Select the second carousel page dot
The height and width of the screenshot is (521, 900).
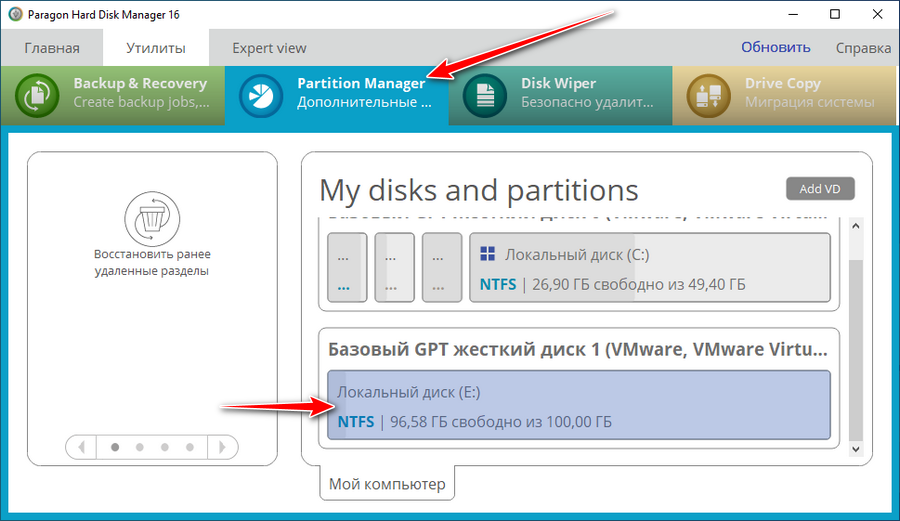139,447
